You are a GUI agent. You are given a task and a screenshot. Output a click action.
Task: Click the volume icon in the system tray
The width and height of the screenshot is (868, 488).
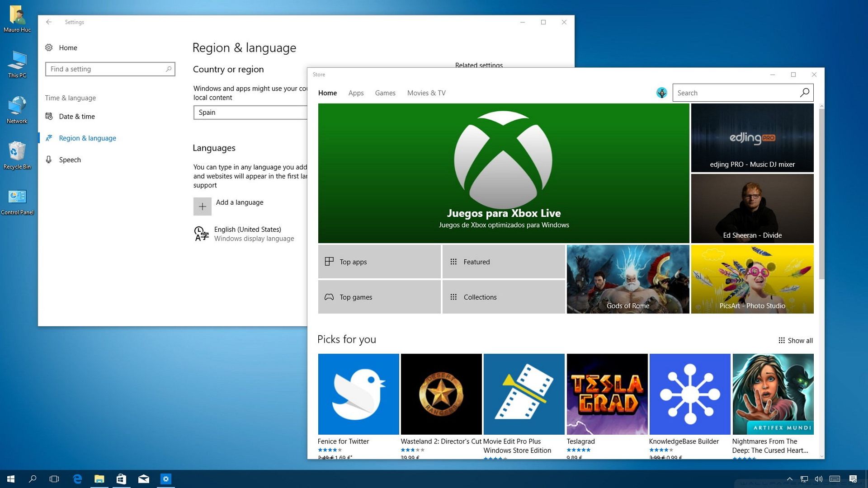pos(819,479)
